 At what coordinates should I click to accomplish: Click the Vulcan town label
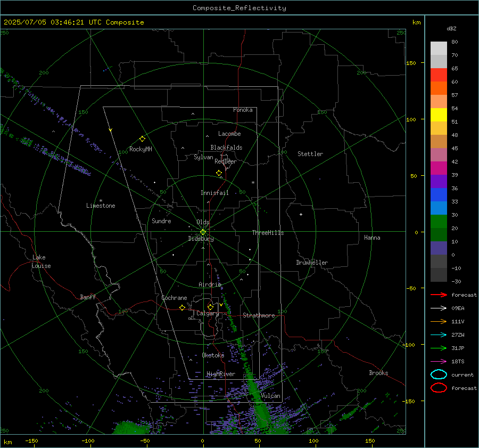point(271,396)
